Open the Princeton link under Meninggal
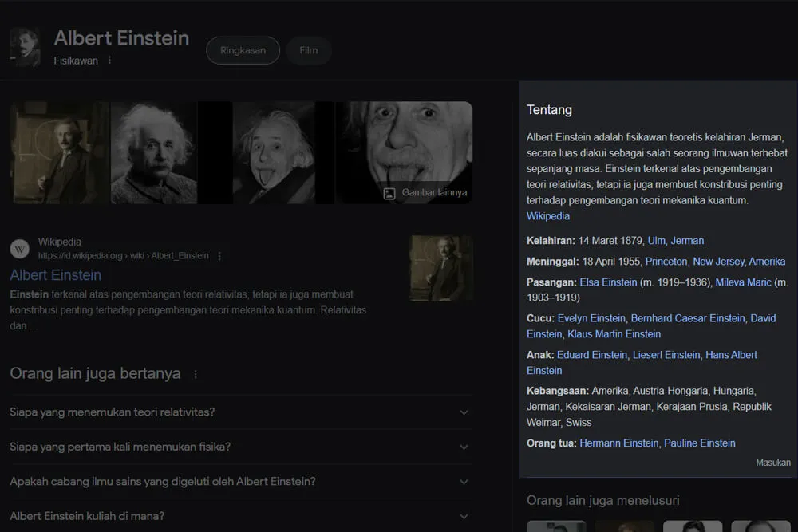The width and height of the screenshot is (798, 532). 666,261
